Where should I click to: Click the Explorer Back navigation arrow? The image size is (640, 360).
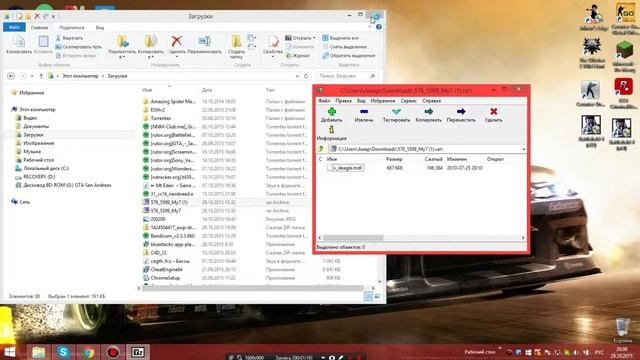[11, 76]
